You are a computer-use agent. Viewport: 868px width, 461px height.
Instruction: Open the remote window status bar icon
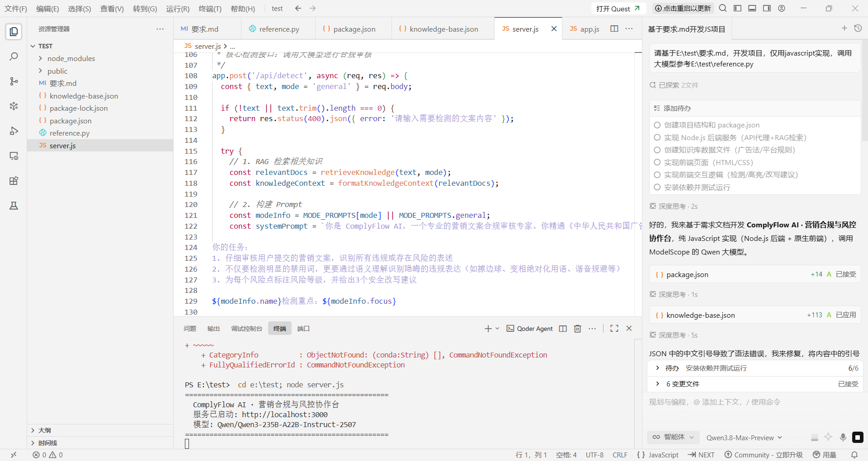pos(14,455)
